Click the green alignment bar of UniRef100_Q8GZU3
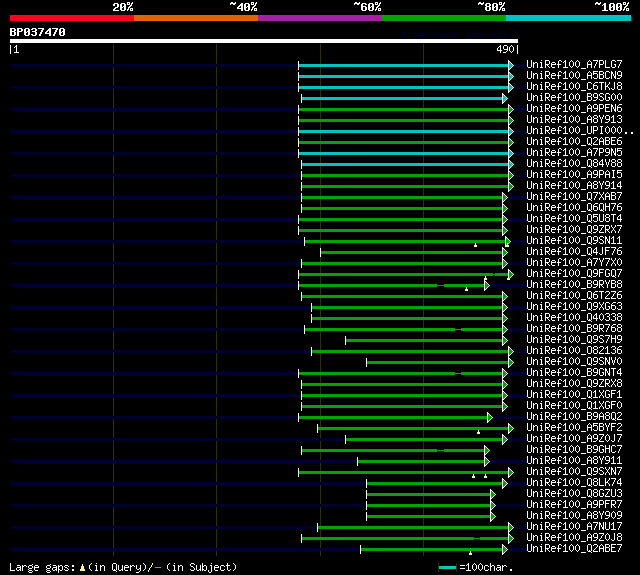 pos(431,495)
